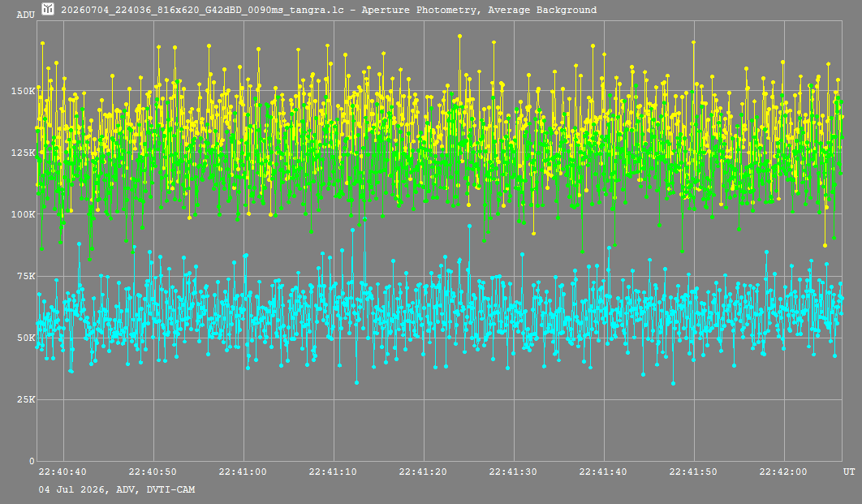Click the 22:41:30 time axis label

[x=513, y=472]
